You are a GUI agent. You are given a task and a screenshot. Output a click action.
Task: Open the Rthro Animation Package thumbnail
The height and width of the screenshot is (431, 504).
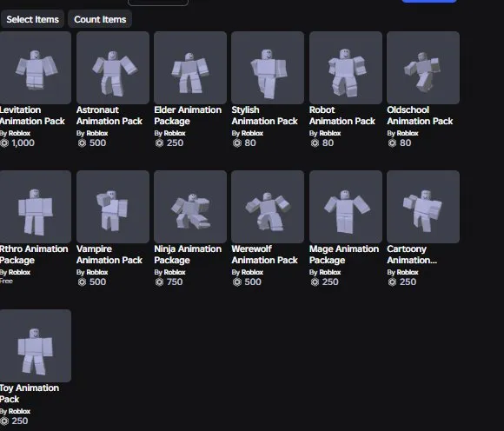(x=36, y=207)
